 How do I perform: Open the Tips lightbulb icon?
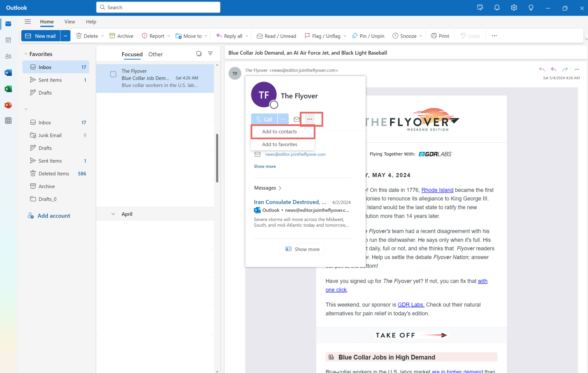[531, 8]
